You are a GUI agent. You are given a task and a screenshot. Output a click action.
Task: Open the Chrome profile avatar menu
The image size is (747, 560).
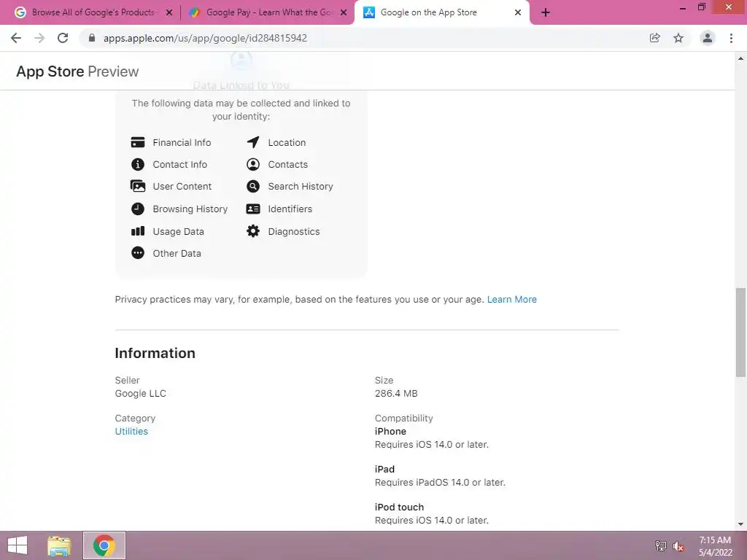coord(708,38)
